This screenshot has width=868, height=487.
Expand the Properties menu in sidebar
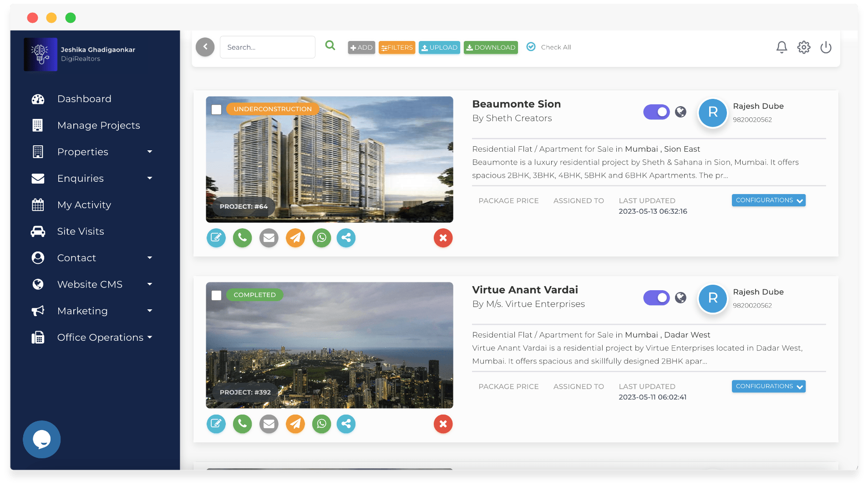[x=83, y=152]
